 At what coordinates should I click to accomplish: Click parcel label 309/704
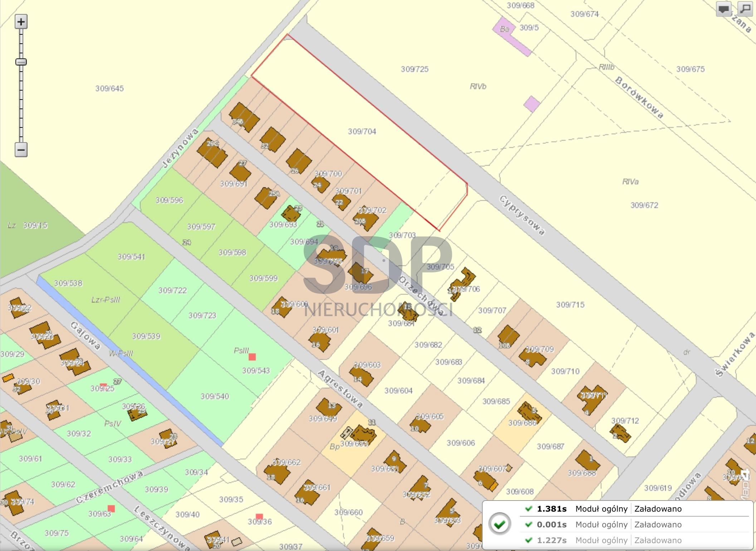362,131
